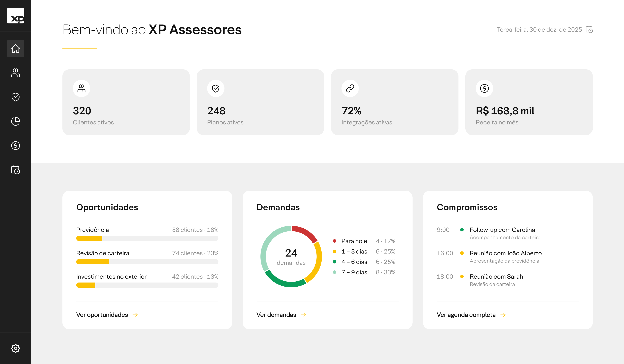Click the arrow next to Ver oportunidades

[x=135, y=315]
